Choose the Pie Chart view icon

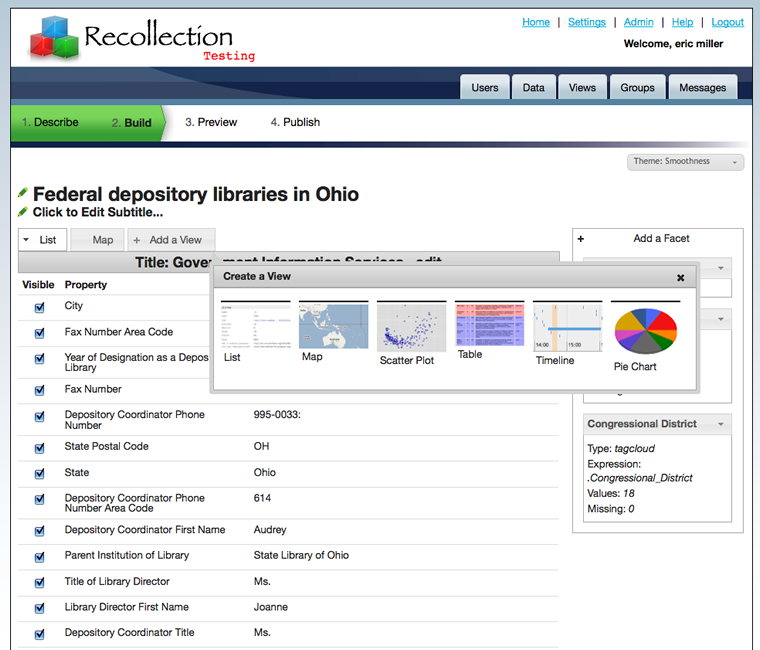click(x=645, y=331)
